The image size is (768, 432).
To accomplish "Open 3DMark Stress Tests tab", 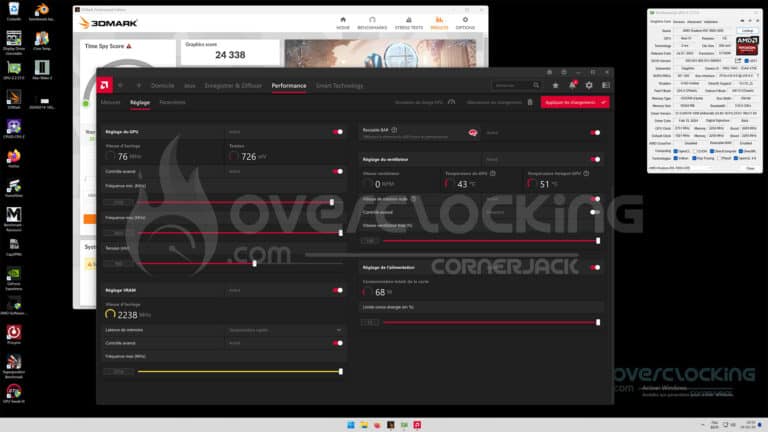I will point(409,23).
